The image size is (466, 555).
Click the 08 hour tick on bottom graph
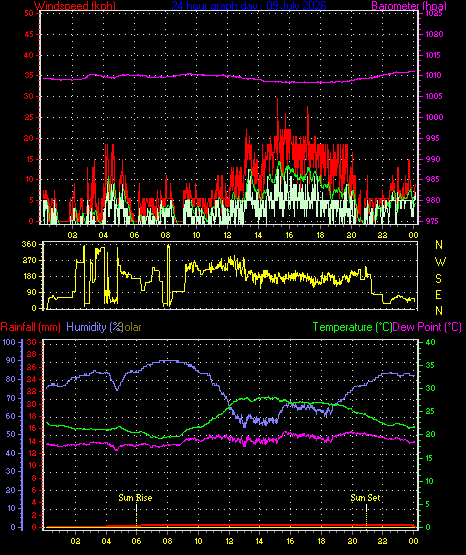tap(167, 541)
